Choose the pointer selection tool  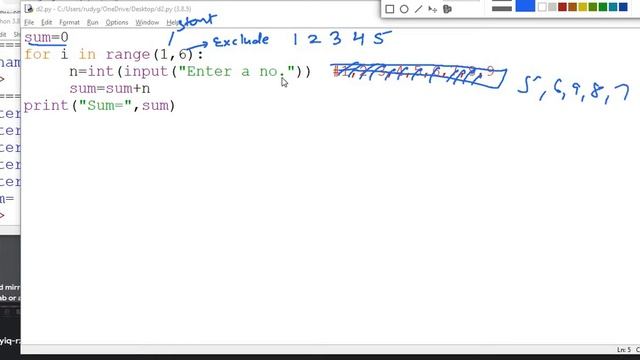pyautogui.click(x=433, y=9)
